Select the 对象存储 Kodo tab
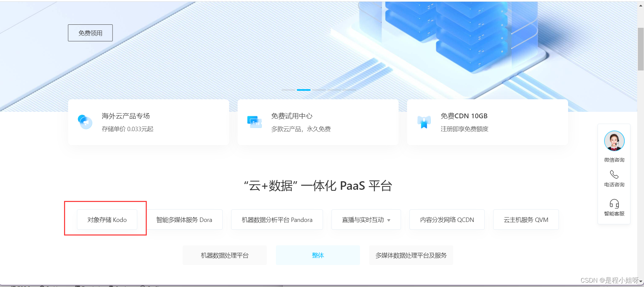This screenshot has height=287, width=644. [107, 220]
